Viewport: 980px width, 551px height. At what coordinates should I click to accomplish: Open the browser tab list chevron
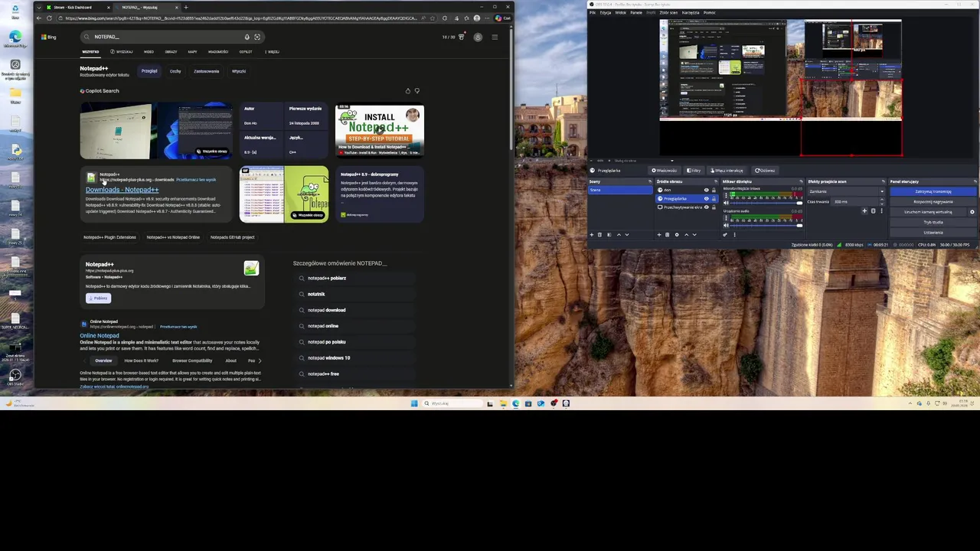39,7
